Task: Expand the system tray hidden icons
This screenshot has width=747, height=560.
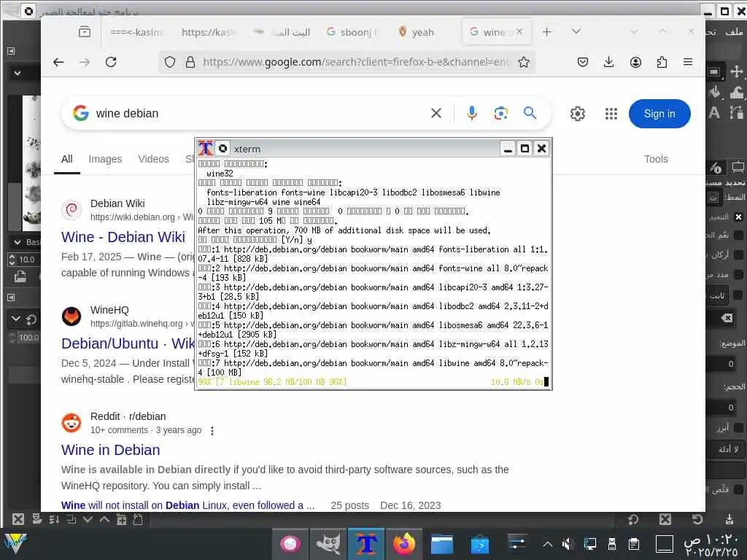Action: 548,544
